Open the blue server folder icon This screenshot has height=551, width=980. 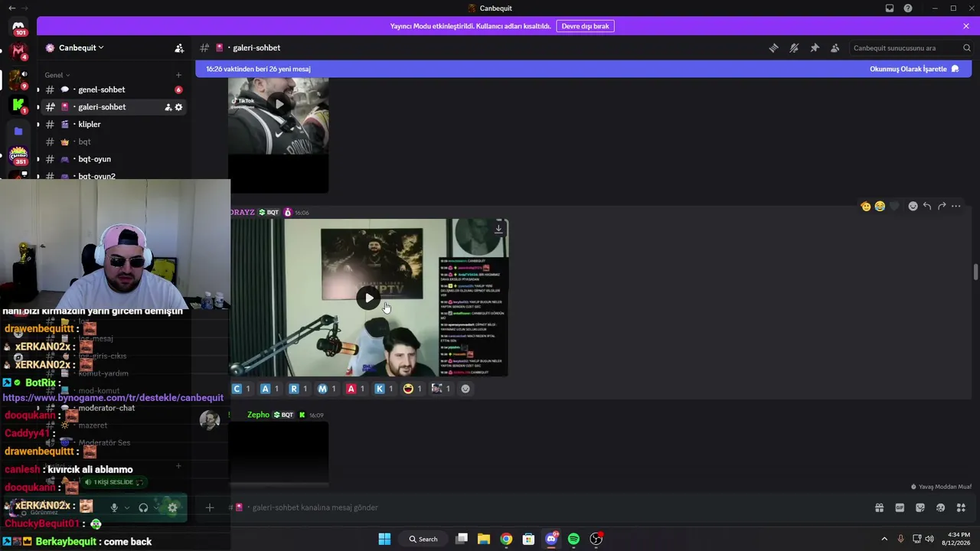coord(18,131)
